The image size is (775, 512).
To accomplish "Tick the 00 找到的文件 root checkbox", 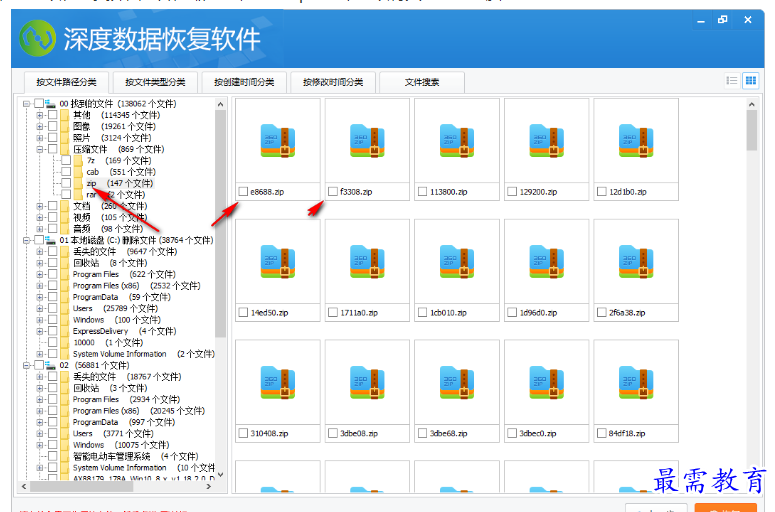I will coord(39,104).
